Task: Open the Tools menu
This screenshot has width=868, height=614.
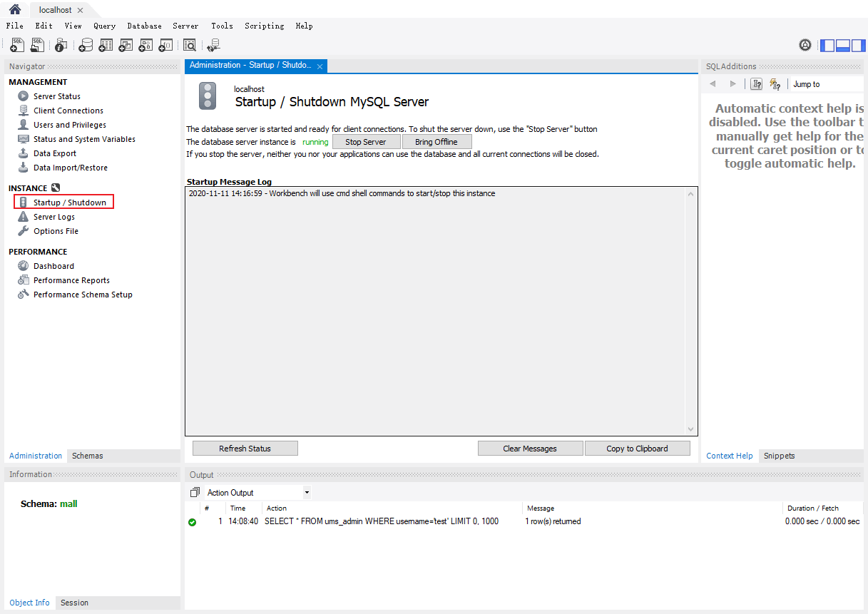Action: (x=222, y=26)
